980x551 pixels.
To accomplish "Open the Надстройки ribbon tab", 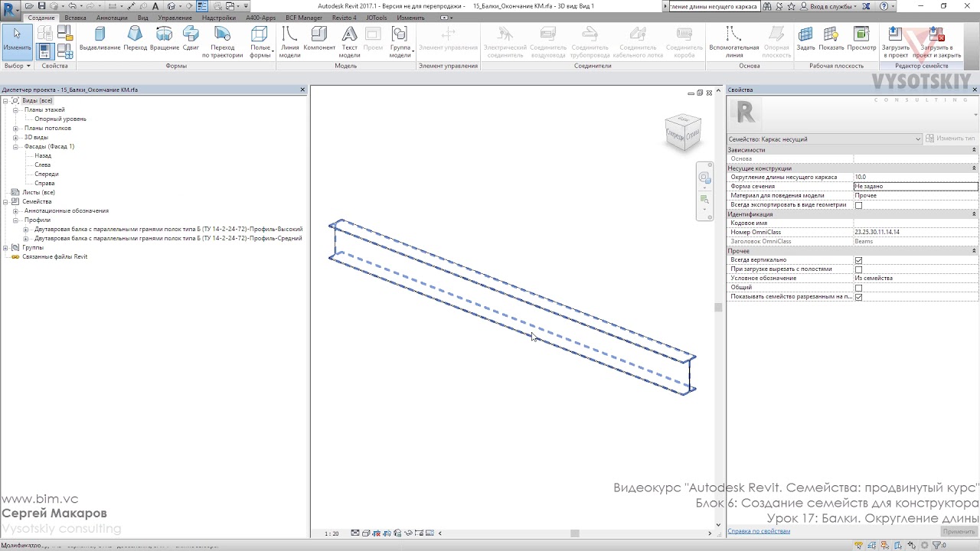I will coord(219,18).
